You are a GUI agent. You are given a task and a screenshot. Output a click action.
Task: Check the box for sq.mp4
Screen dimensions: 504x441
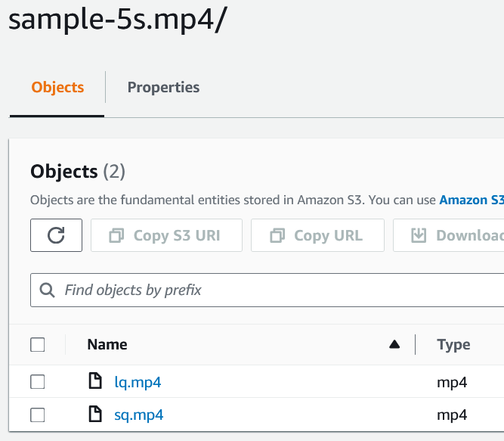click(38, 415)
